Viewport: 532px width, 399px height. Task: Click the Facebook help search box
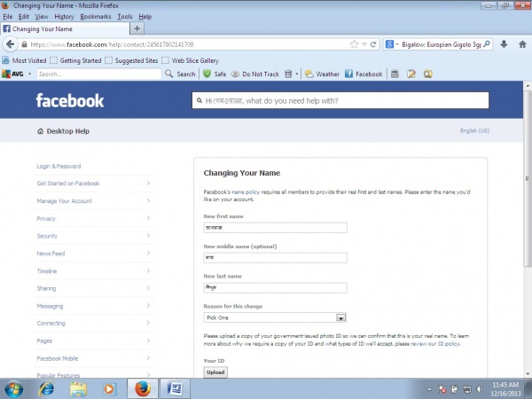coord(340,100)
